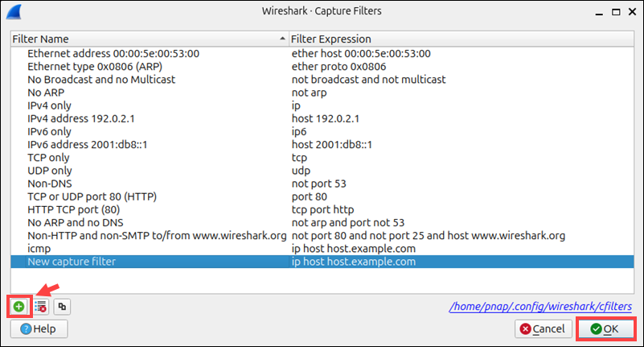Close the Capture Filters dialog window
644x347 pixels.
point(633,12)
